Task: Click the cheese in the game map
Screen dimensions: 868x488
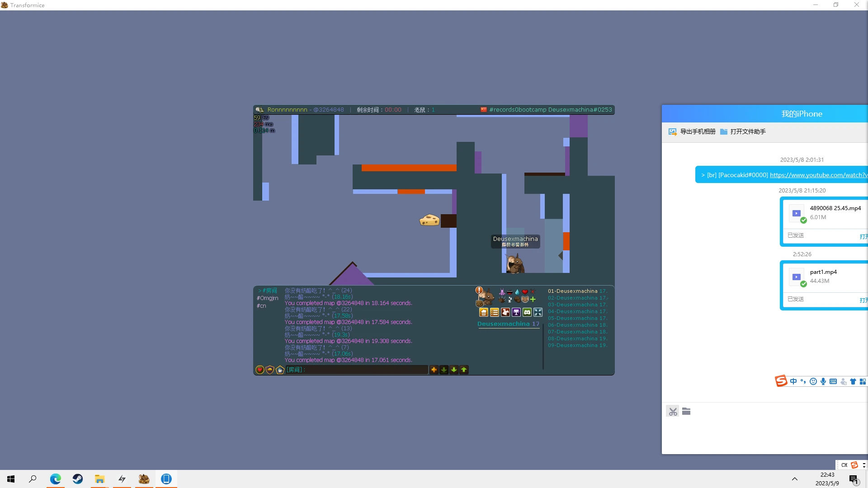Action: click(429, 220)
